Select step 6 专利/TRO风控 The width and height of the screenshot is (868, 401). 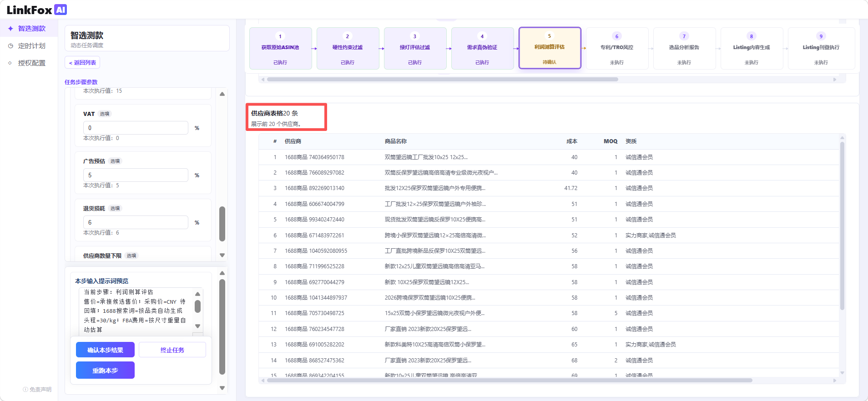point(617,48)
